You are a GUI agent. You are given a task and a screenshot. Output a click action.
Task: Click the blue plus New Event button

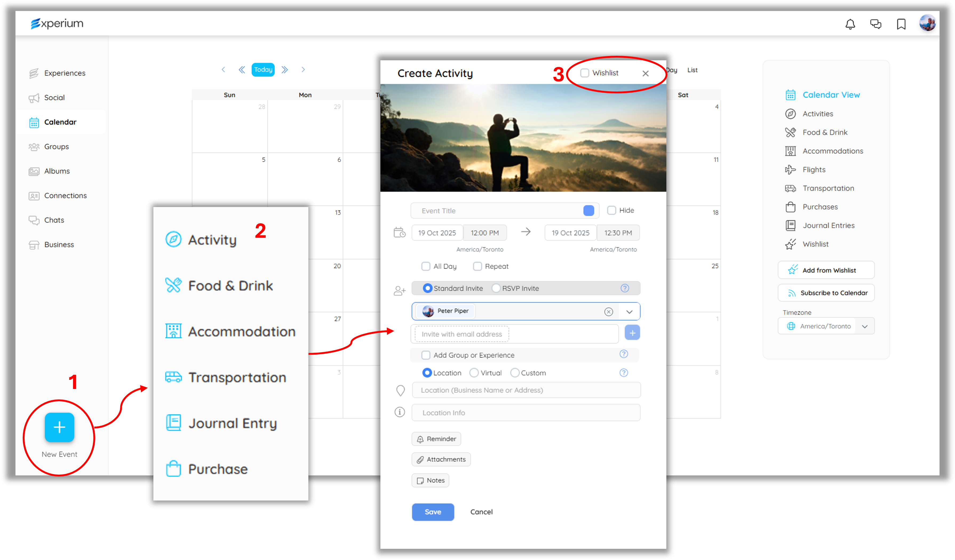pos(59,427)
